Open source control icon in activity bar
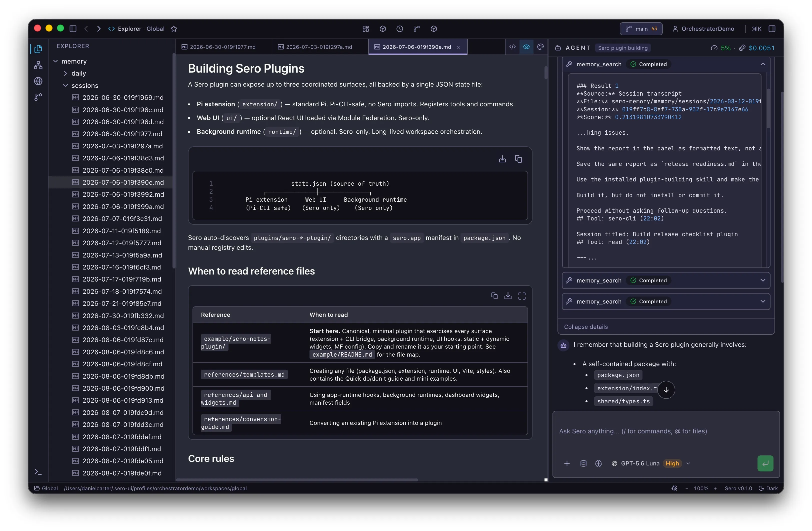This screenshot has width=812, height=531. (x=38, y=97)
